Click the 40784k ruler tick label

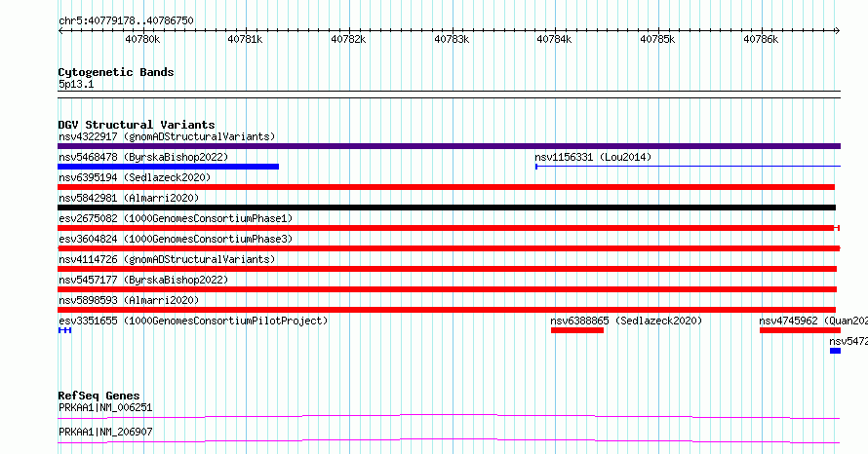tap(554, 39)
